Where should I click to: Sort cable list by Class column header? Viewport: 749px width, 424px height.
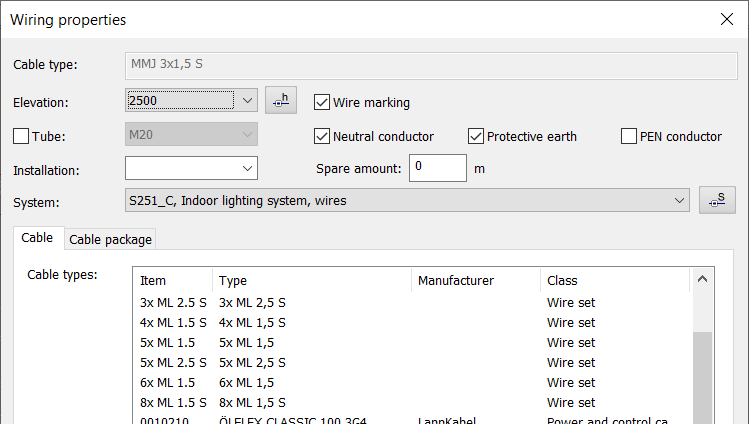pyautogui.click(x=562, y=281)
